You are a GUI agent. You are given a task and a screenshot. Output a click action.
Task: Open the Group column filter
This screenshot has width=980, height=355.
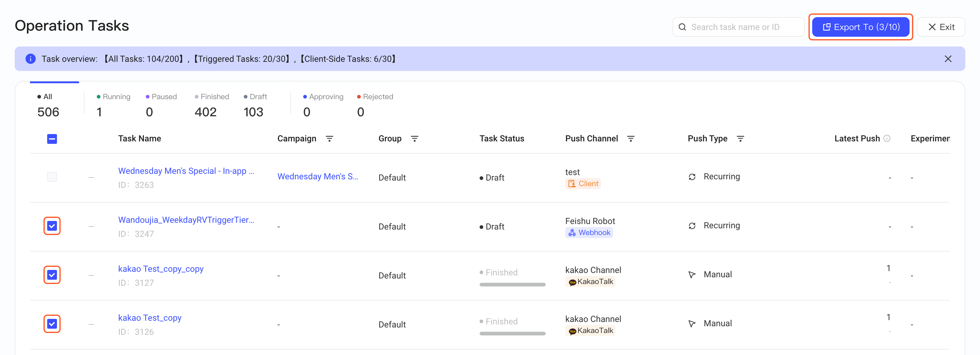tap(415, 139)
